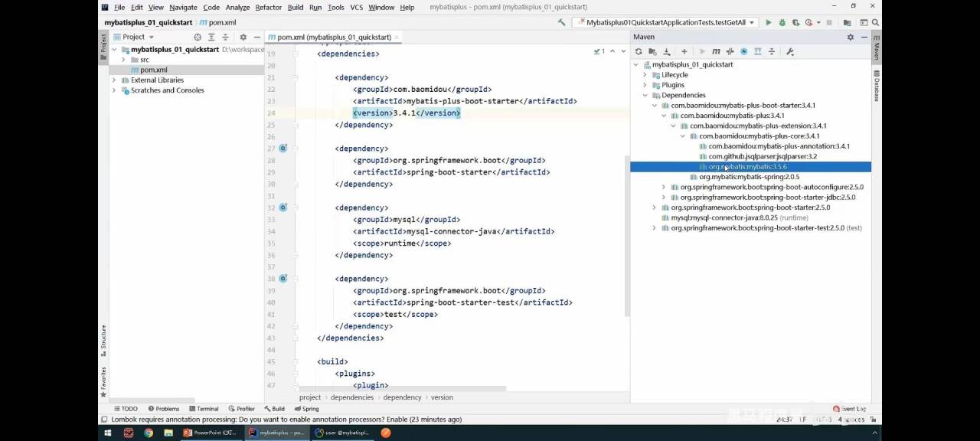Show Dependencies diagram icon in Maven
The width and height of the screenshot is (980, 441).
coord(757,51)
